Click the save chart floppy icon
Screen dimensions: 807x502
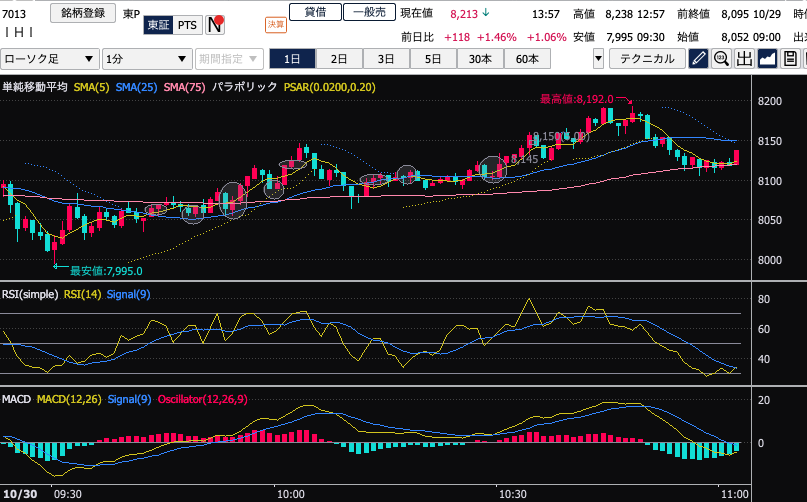(791, 59)
